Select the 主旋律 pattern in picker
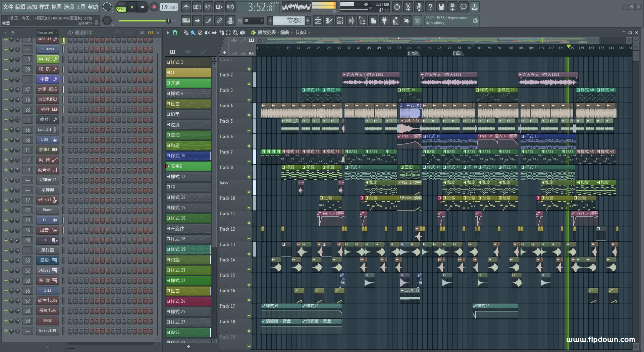644x352 pixels. click(x=189, y=229)
